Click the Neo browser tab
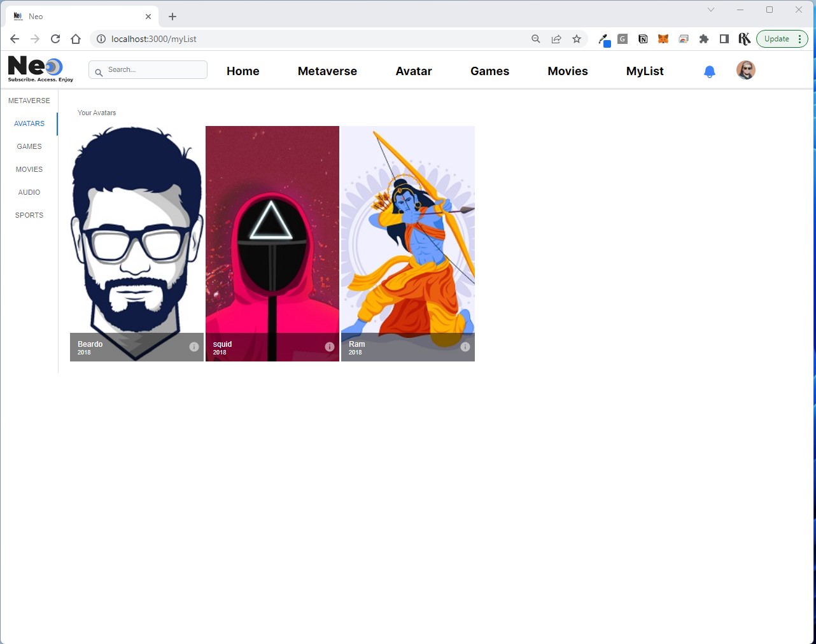 point(83,17)
